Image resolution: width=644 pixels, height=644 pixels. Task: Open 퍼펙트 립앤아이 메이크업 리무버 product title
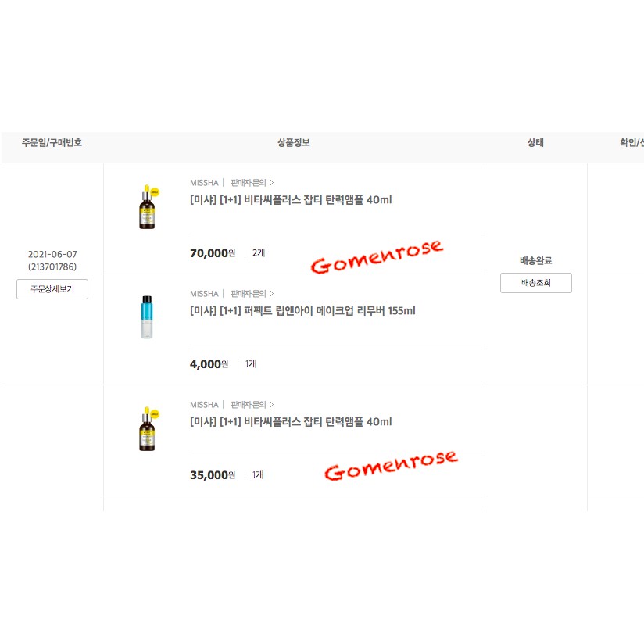coord(302,311)
